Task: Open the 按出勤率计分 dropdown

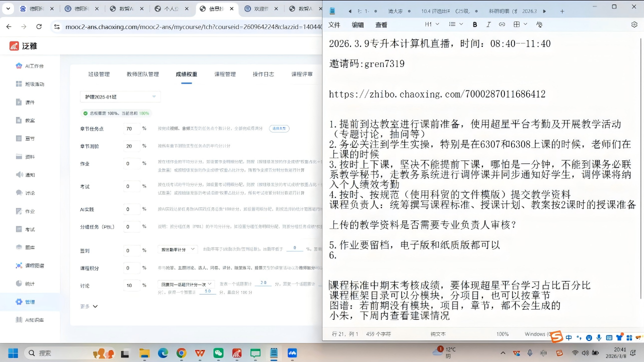Action: (177, 249)
